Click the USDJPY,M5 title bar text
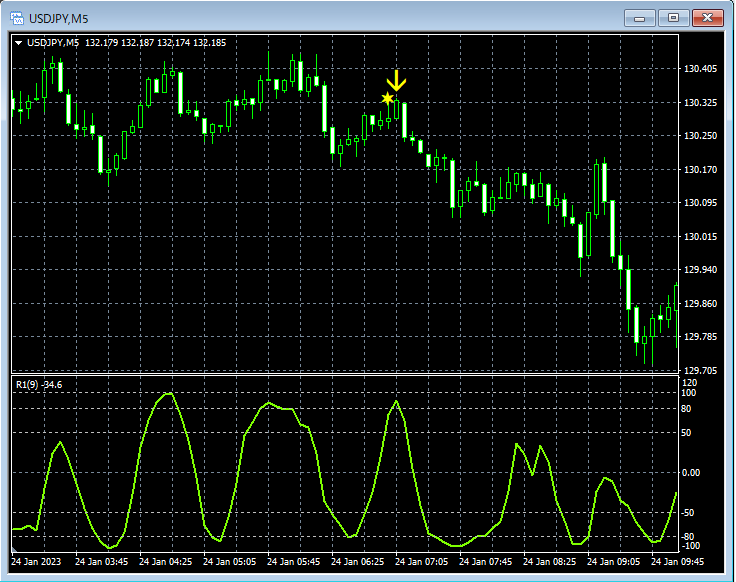Screen dimensions: 736x582 (x=59, y=19)
